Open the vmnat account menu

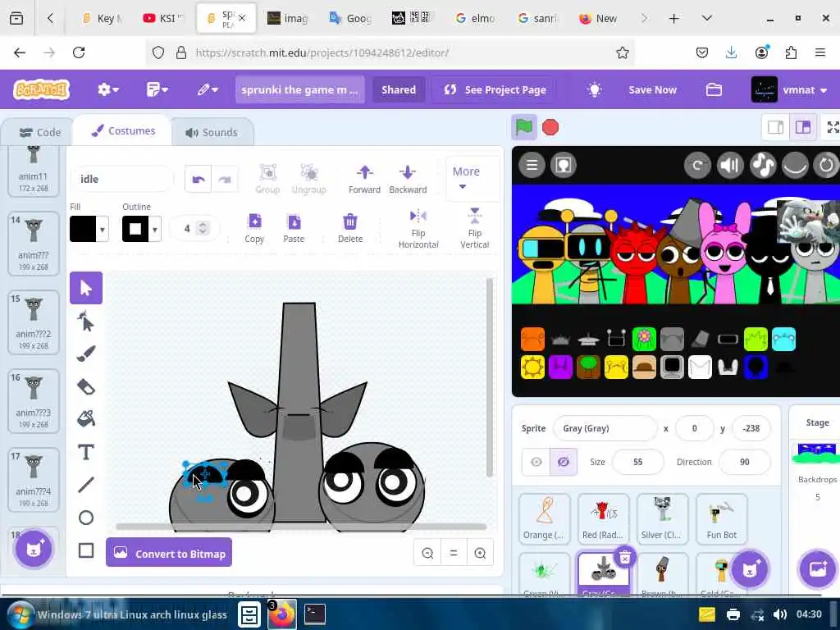tap(790, 90)
